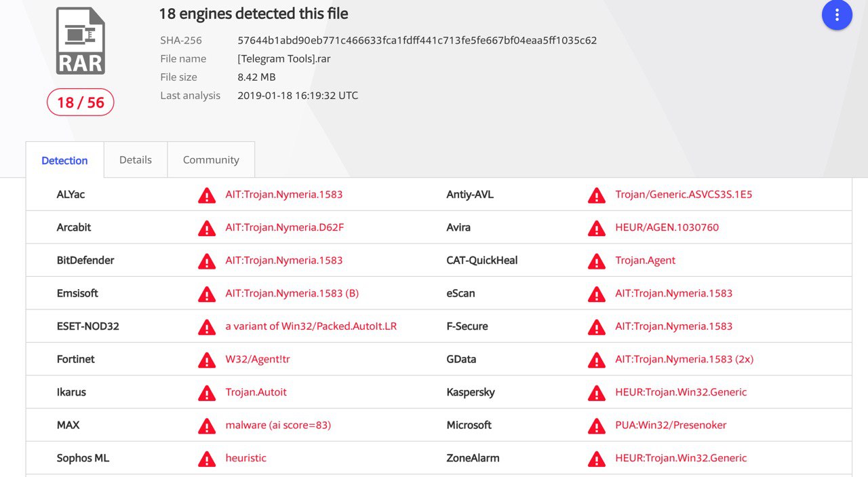Screen dimensions: 868x477
Task: Click result 'a variant of Win32/Packed.AutoIt.LR'
Action: pos(311,326)
